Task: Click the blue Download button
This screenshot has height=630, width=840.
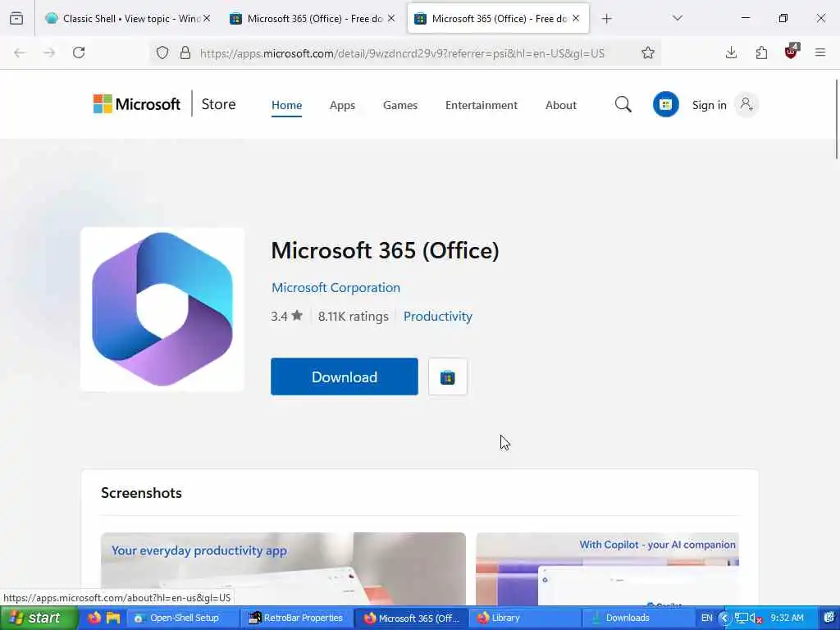Action: (345, 377)
